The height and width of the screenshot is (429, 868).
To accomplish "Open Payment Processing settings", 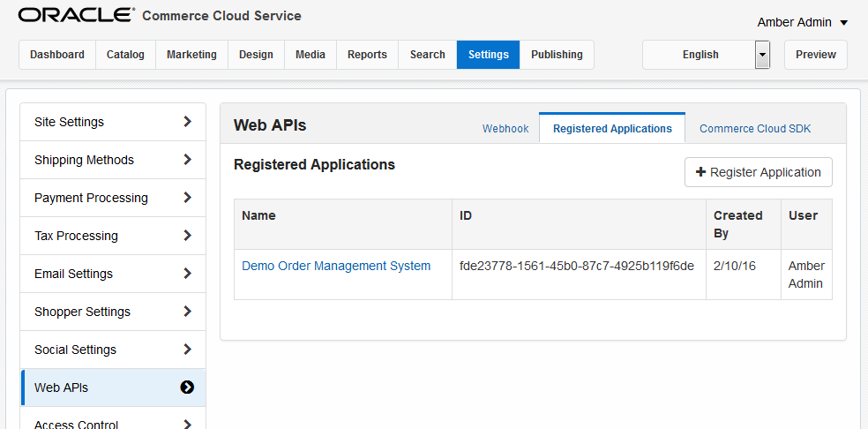I will click(113, 198).
